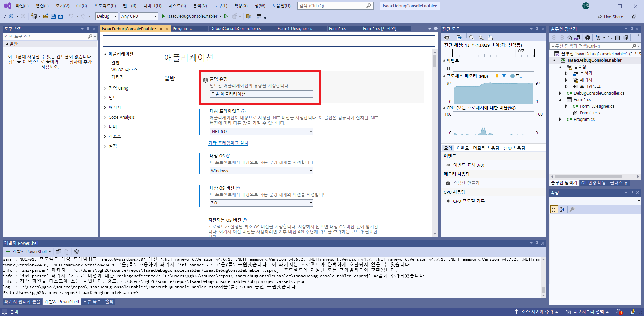Click the reset view chart icon in diagnostic tools
Screen dimensions: 644x316
490,38
